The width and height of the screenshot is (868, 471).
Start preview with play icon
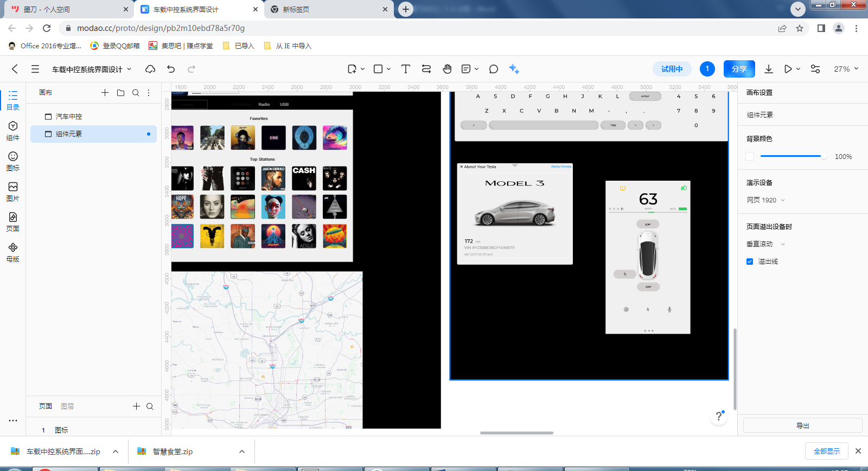(788, 69)
